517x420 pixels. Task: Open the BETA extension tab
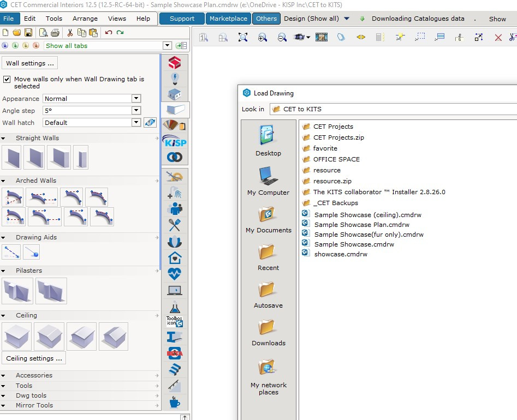(x=175, y=353)
